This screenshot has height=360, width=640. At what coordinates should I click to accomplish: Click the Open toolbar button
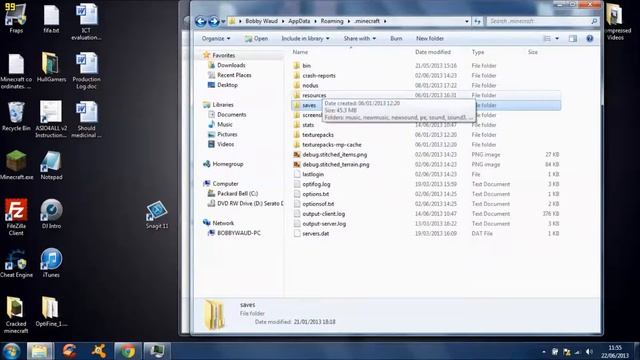click(x=256, y=38)
